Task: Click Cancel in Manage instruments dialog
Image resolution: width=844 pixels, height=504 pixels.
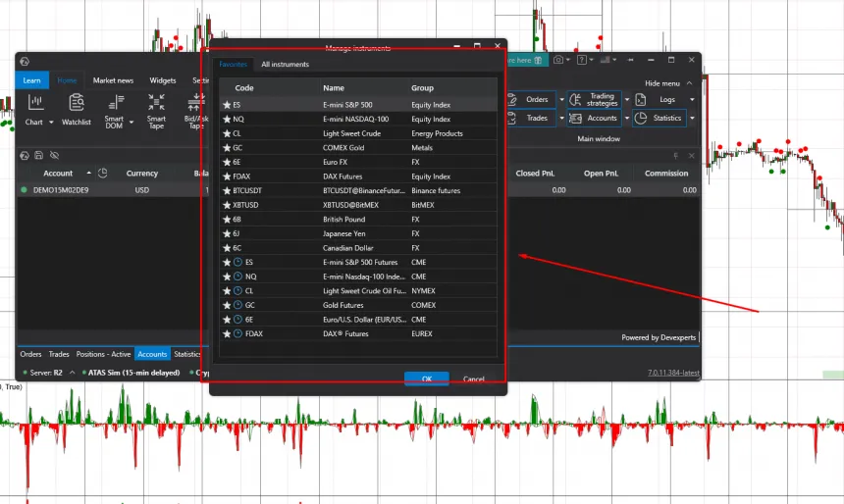Action: tap(474, 379)
